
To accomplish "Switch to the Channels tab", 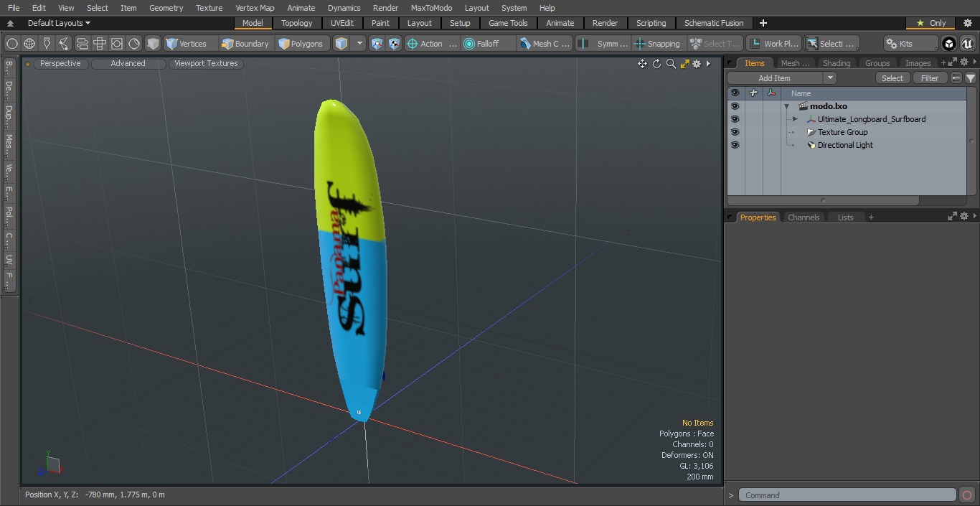I will tap(804, 217).
